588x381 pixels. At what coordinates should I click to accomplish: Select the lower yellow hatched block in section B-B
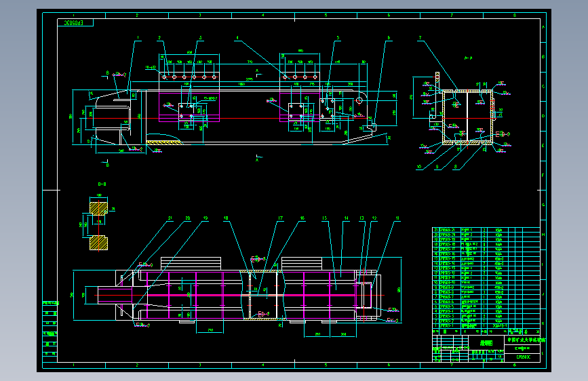(98, 243)
